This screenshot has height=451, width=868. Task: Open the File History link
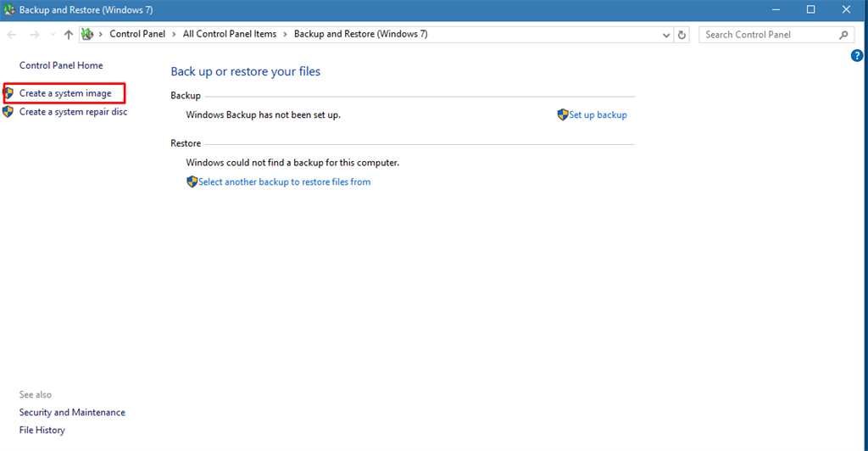click(42, 430)
